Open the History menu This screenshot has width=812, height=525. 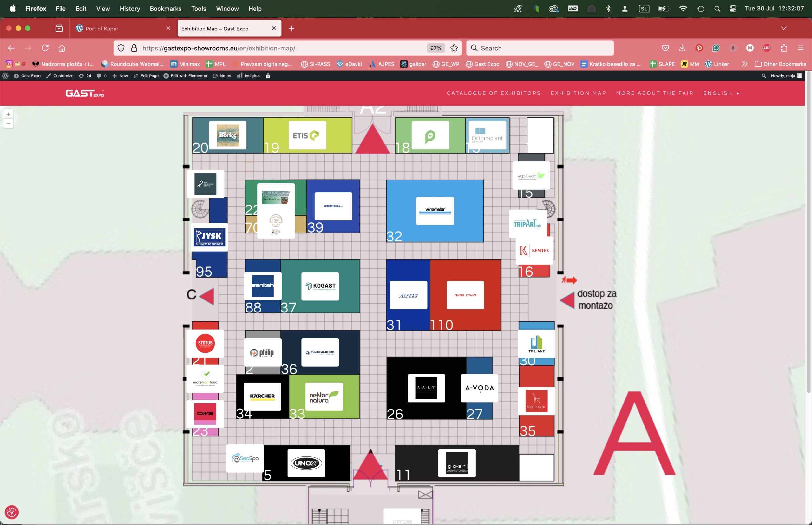pyautogui.click(x=129, y=9)
